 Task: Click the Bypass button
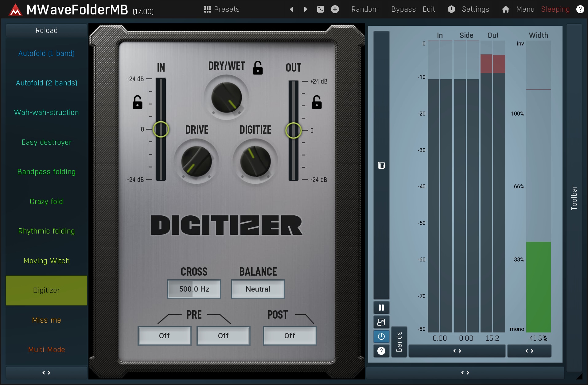point(403,9)
